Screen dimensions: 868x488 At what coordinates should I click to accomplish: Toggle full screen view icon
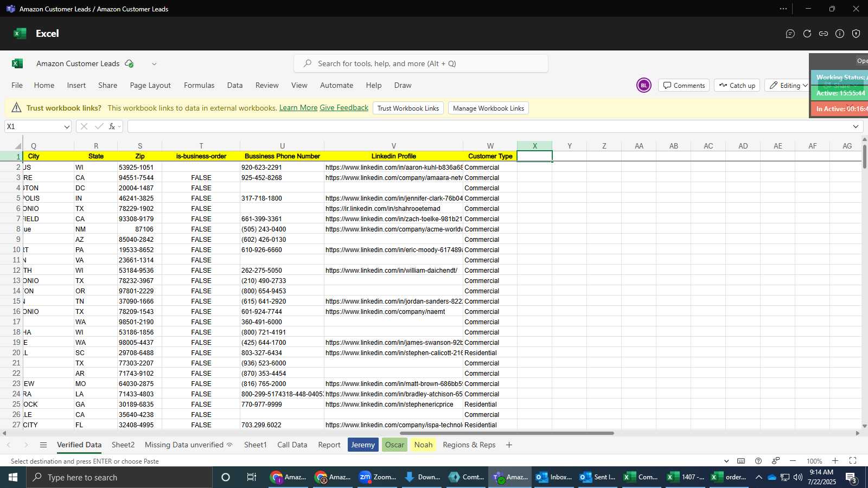pos(853,461)
